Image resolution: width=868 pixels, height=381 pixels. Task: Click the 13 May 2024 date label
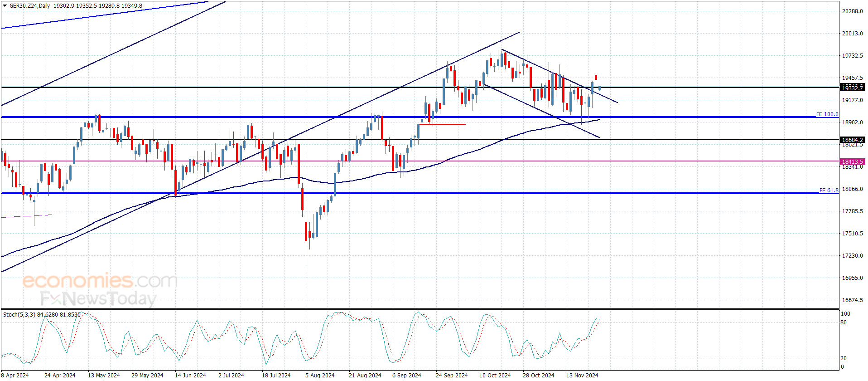coord(104,375)
